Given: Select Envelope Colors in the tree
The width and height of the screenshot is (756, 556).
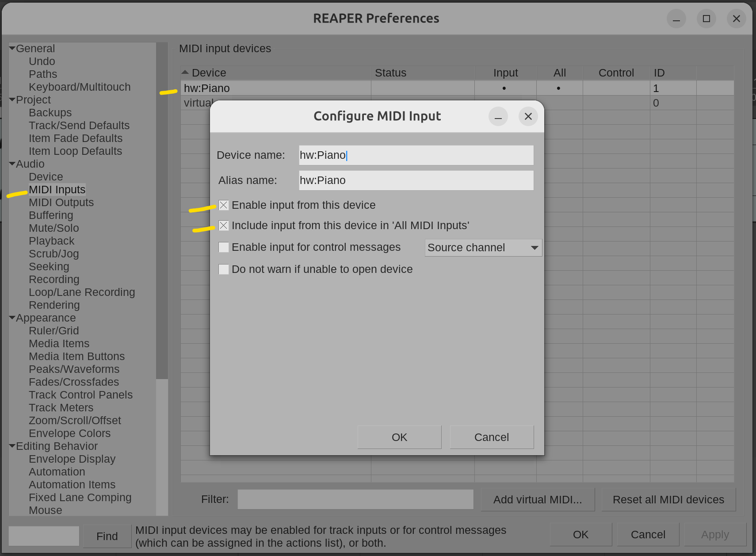Looking at the screenshot, I should (70, 433).
